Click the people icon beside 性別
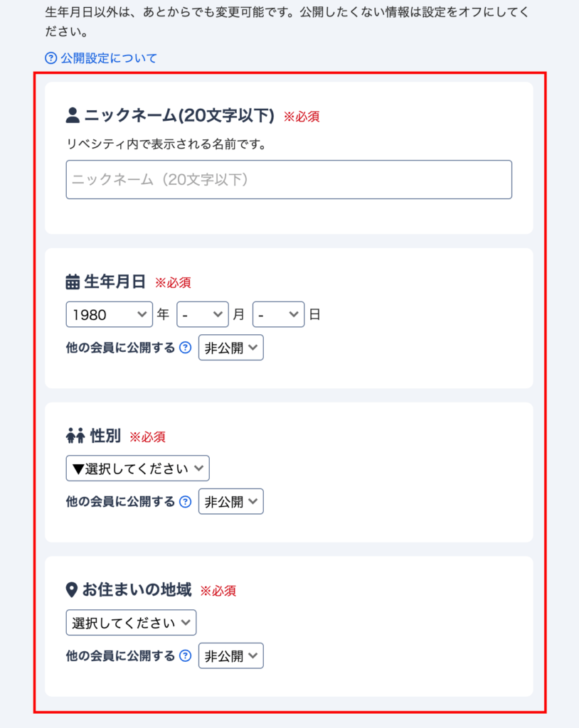The width and height of the screenshot is (579, 728). [75, 436]
